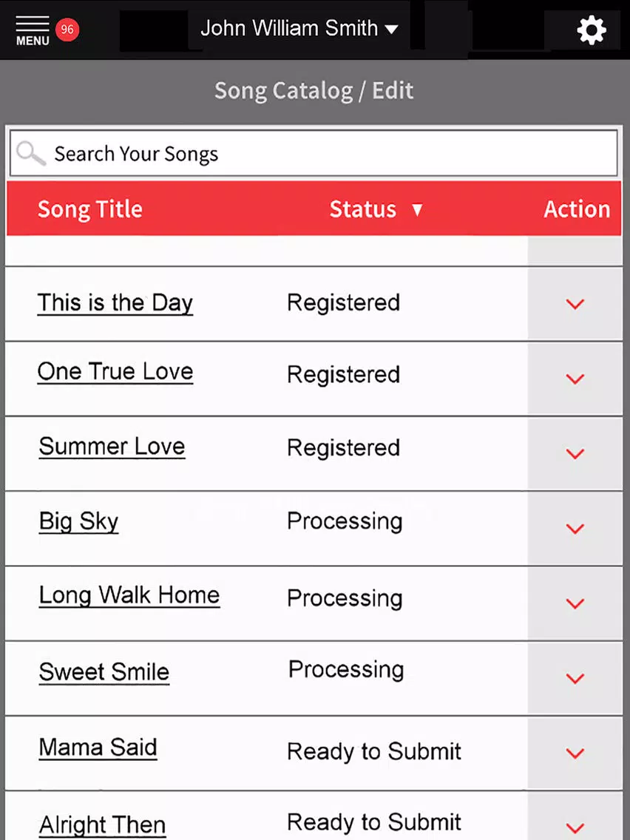Open the hamburger MENU icon
630x840 pixels.
[32, 30]
